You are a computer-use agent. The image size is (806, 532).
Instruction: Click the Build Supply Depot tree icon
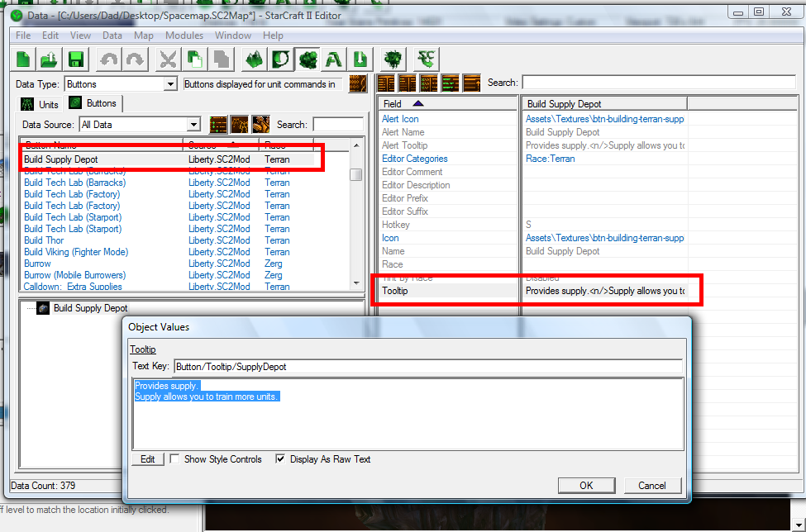pyautogui.click(x=43, y=308)
